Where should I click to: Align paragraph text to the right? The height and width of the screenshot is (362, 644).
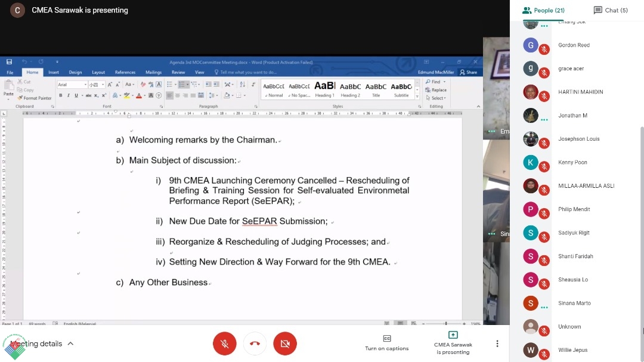coord(185,95)
